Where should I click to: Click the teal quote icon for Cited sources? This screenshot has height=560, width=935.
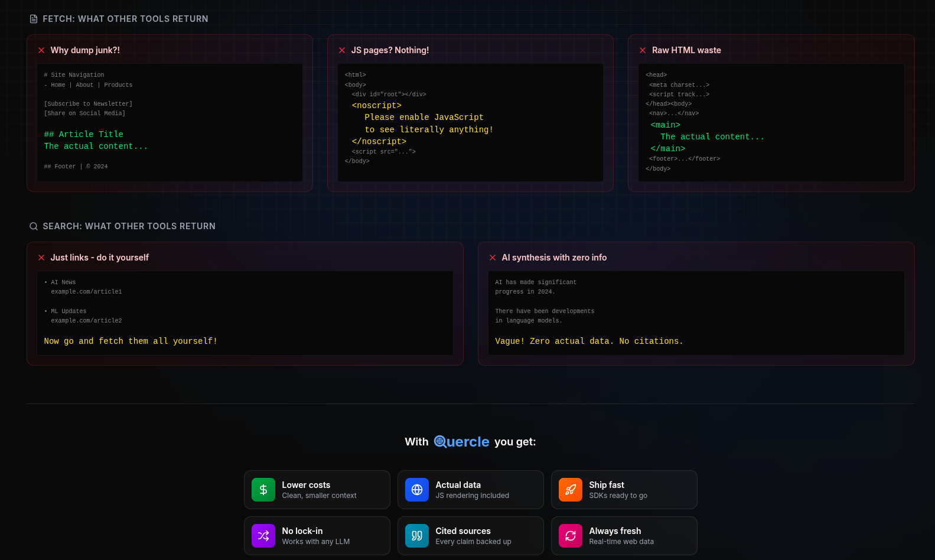click(417, 536)
